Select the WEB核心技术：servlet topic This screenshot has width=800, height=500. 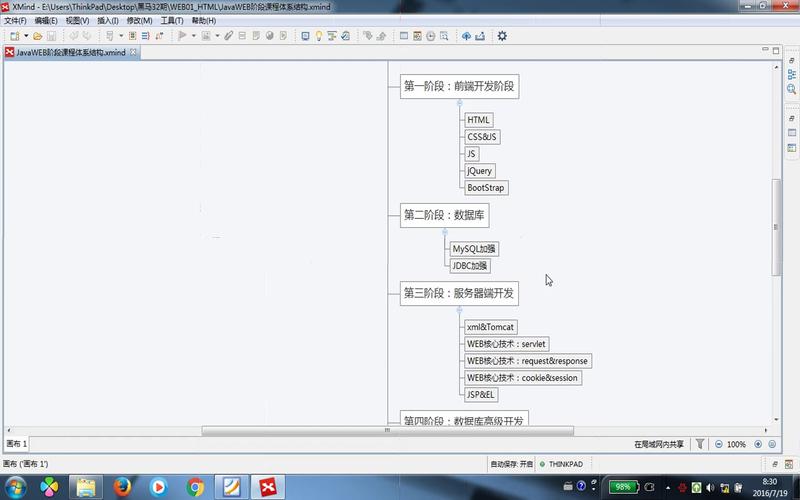click(506, 344)
